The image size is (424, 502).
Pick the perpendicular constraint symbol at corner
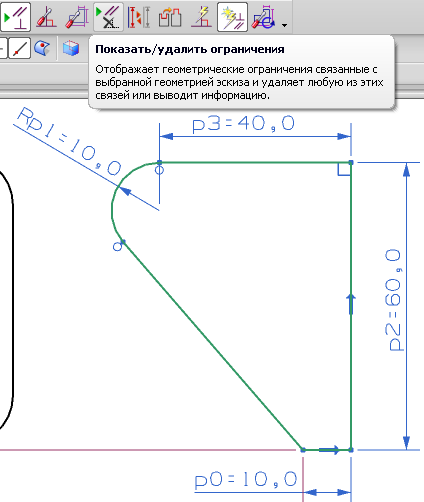tap(344, 170)
